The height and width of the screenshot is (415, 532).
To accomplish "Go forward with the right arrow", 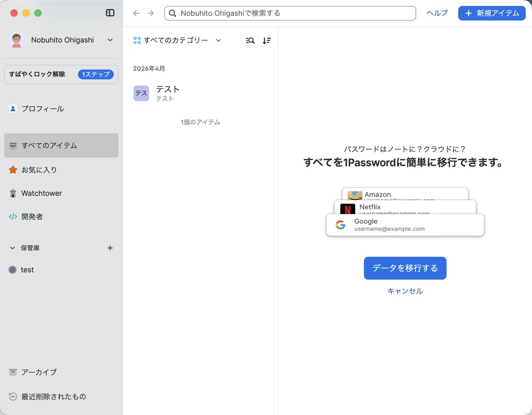I will pos(151,13).
